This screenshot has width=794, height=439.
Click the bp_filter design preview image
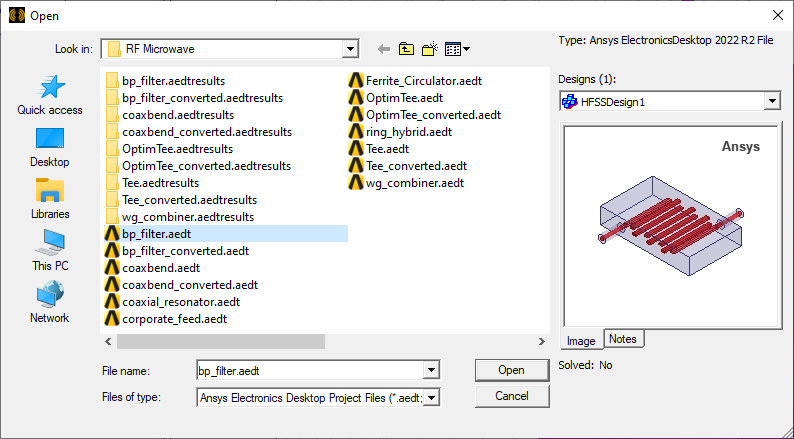tap(670, 226)
